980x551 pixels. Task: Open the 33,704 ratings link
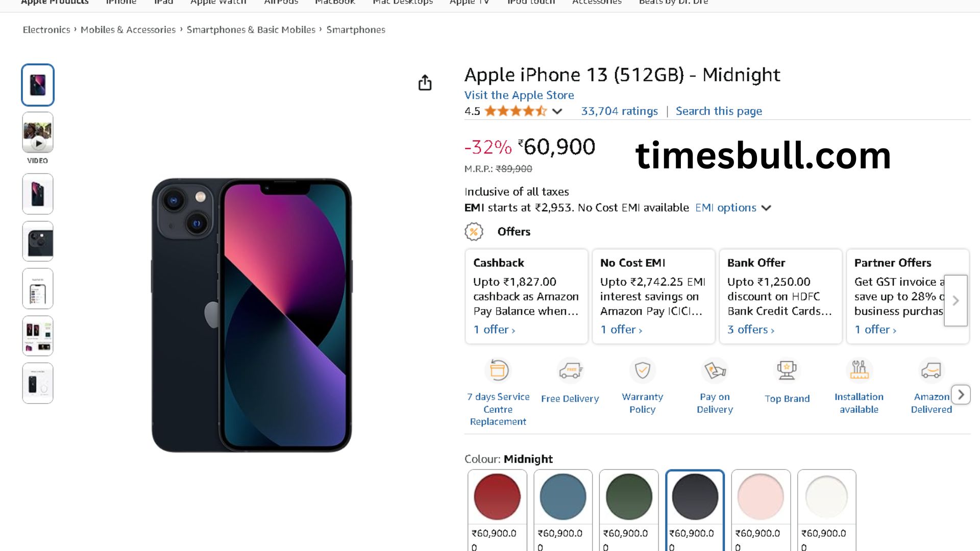click(619, 111)
